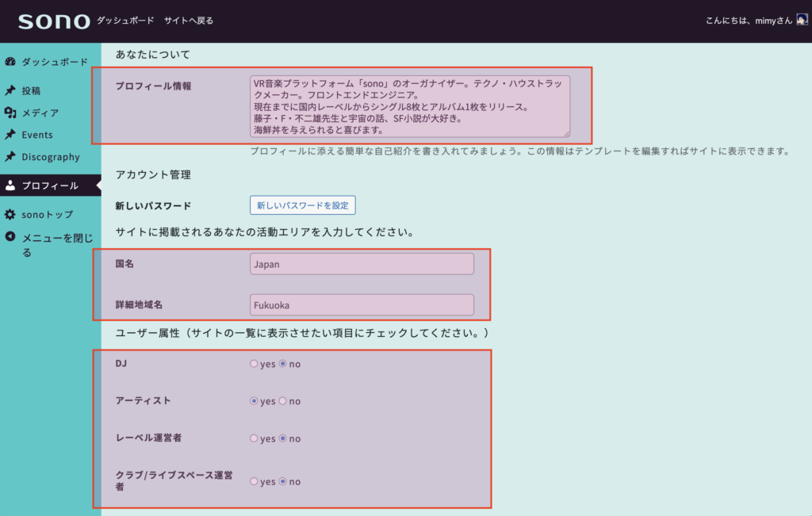Click the dashboard gauge icon in sidebar
The height and width of the screenshot is (516, 812).
point(10,62)
